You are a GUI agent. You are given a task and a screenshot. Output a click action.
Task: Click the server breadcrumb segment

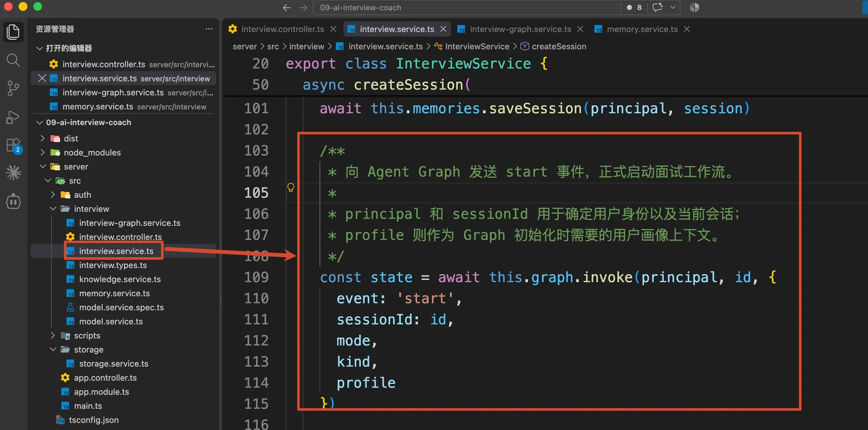point(245,47)
